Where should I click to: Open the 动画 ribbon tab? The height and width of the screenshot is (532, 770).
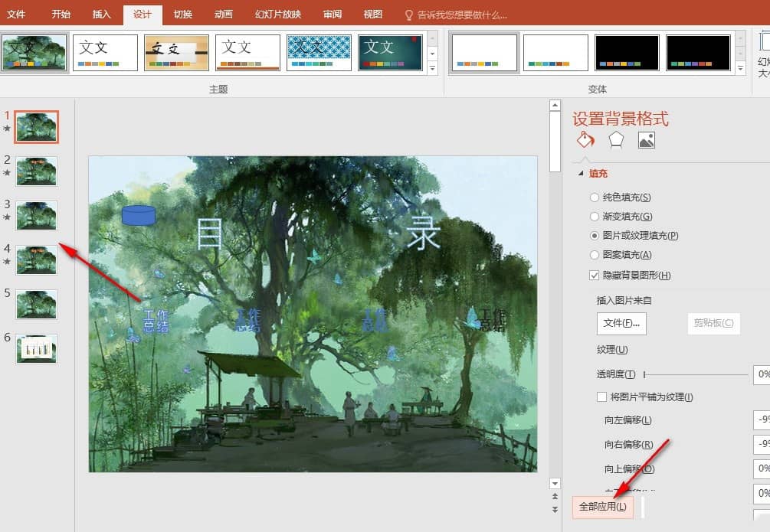point(224,15)
